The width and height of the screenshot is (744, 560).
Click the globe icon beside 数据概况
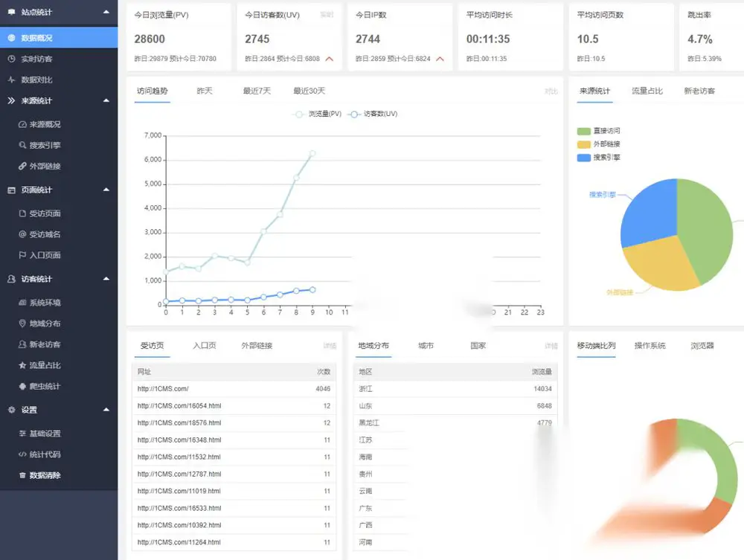click(11, 38)
